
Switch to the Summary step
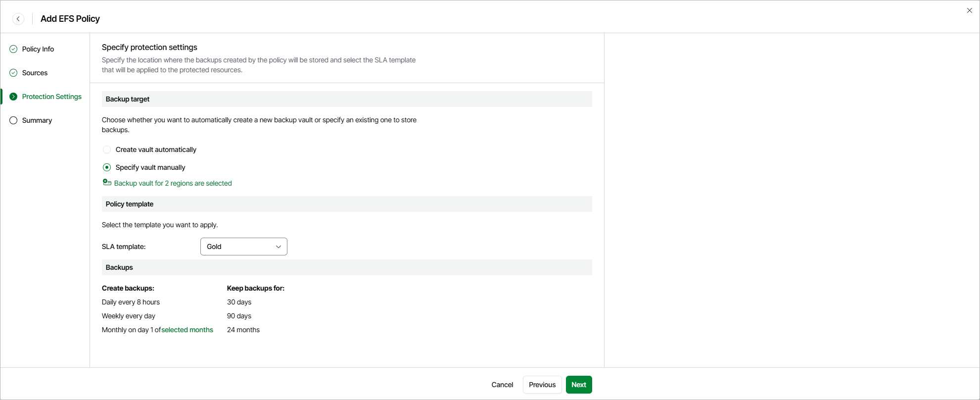coord(37,120)
